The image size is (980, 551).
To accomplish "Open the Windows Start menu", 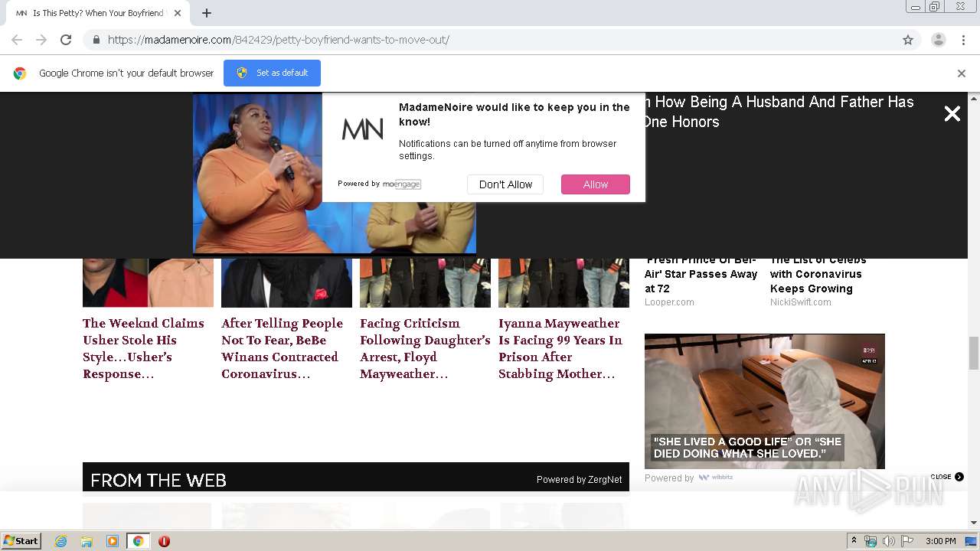I will pyautogui.click(x=21, y=541).
